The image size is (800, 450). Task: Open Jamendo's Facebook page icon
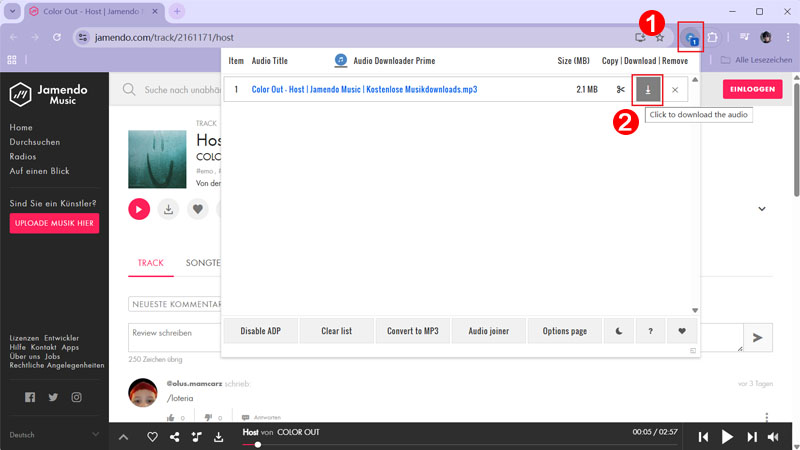pyautogui.click(x=30, y=397)
